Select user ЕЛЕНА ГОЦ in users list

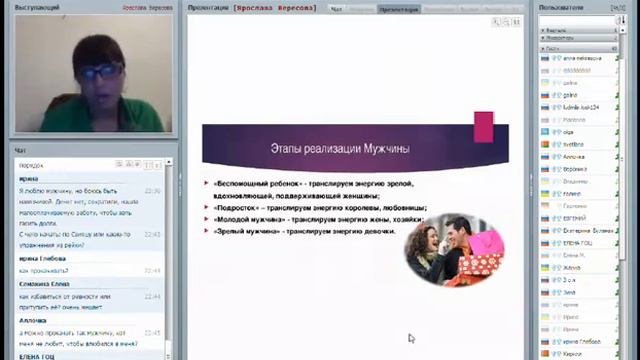[578, 243]
